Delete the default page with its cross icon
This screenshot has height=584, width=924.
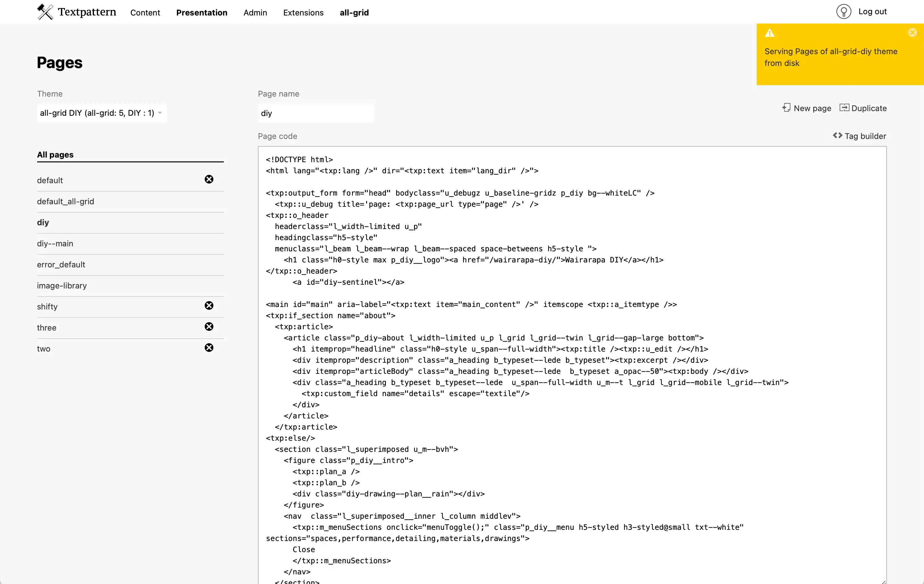pos(209,179)
